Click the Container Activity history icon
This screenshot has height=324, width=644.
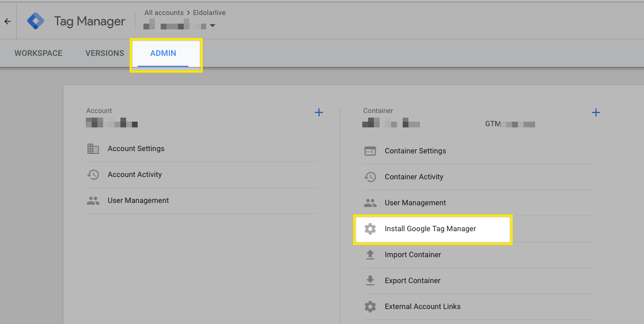click(370, 177)
